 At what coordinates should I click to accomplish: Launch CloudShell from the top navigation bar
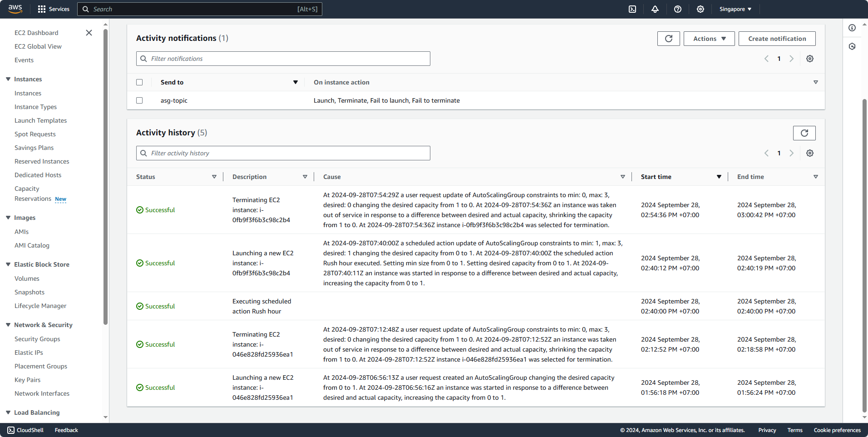pos(632,9)
